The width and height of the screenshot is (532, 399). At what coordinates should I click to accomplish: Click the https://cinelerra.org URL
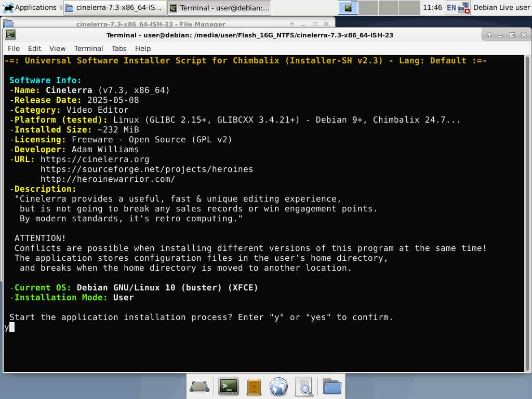point(95,159)
